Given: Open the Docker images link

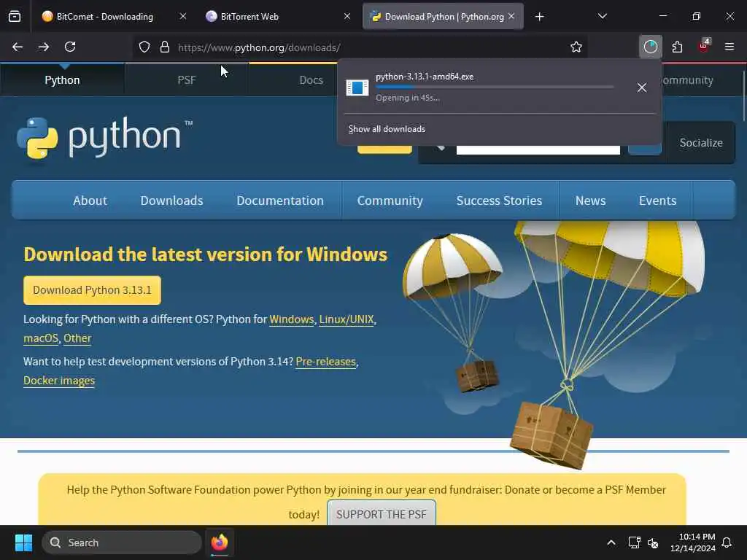Looking at the screenshot, I should [59, 381].
